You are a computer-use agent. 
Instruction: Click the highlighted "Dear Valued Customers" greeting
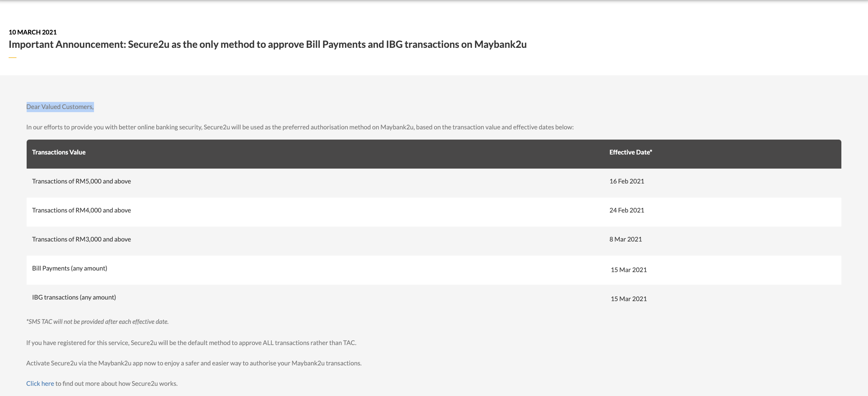[x=60, y=107]
